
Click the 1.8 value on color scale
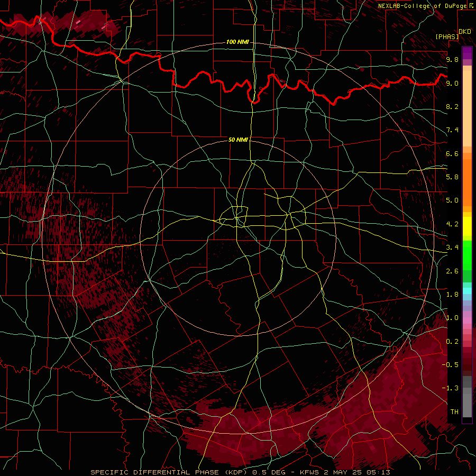coord(452,295)
